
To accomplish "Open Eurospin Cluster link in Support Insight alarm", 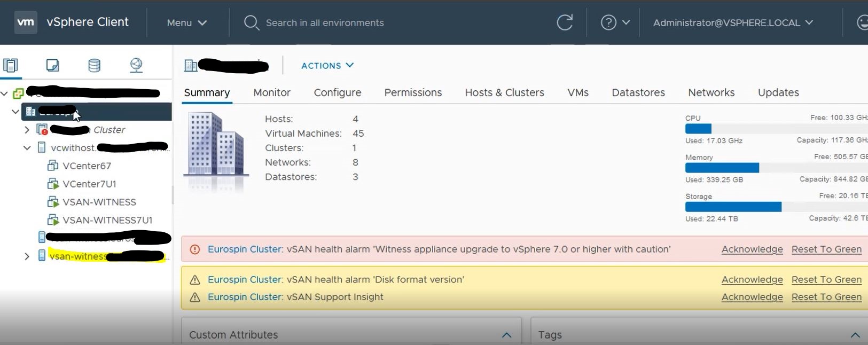I will pos(245,297).
